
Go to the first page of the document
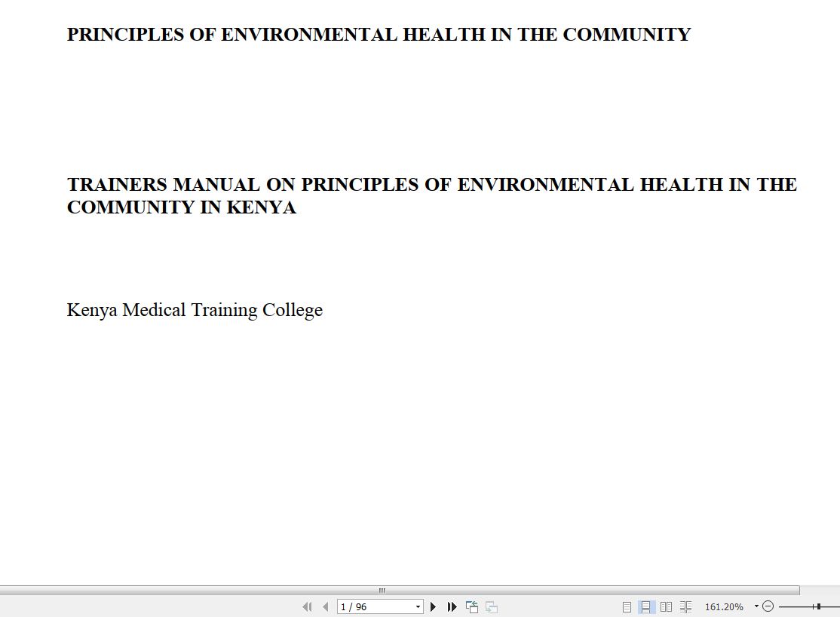(308, 606)
